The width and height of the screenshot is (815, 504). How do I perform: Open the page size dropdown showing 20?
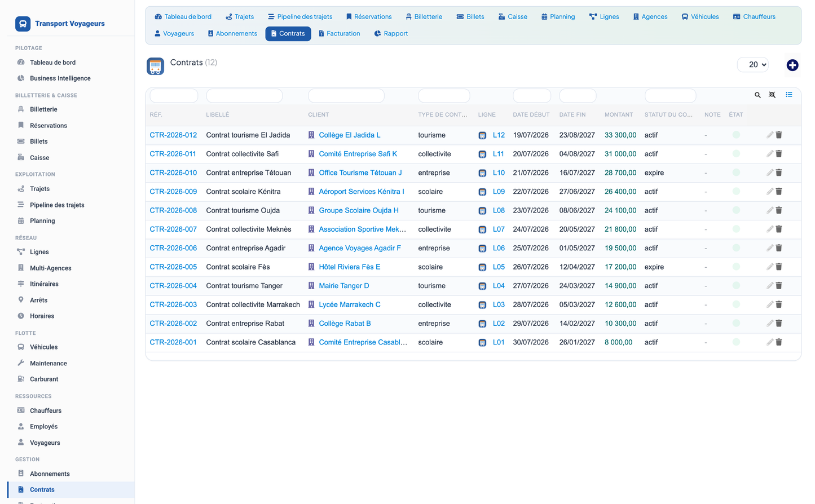[x=753, y=65]
